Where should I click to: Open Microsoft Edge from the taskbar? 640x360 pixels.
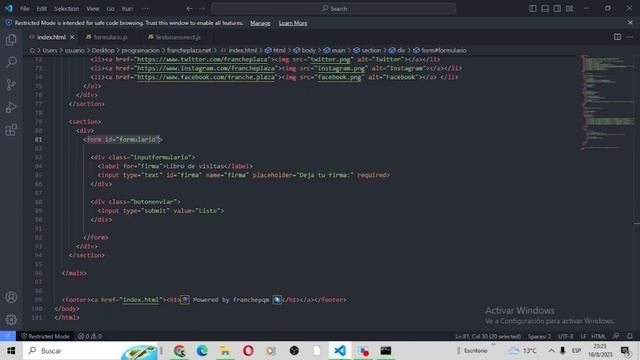202,351
